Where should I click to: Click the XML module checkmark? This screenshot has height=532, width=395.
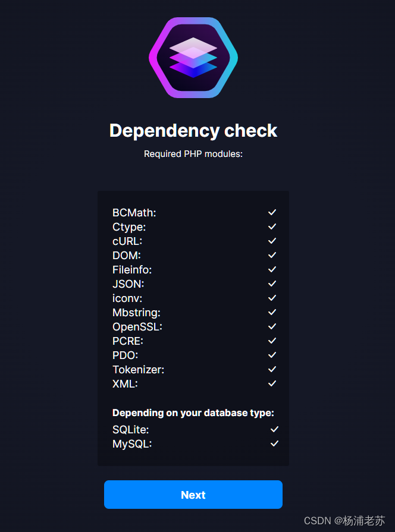click(271, 383)
